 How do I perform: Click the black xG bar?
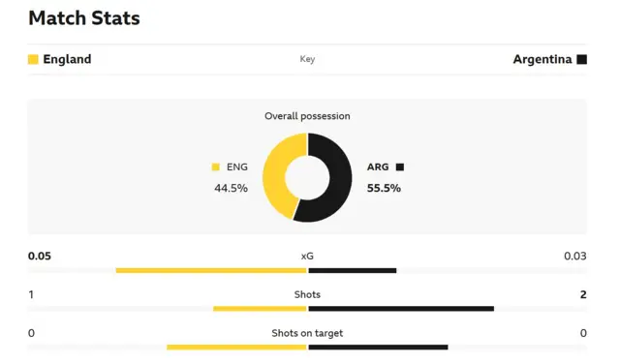tap(353, 271)
